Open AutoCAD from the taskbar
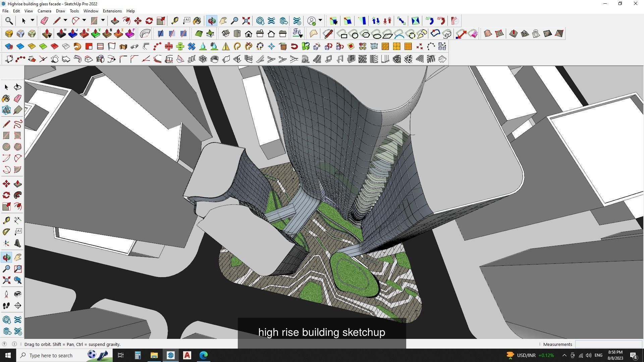This screenshot has width=644, height=362. pyautogui.click(x=187, y=355)
